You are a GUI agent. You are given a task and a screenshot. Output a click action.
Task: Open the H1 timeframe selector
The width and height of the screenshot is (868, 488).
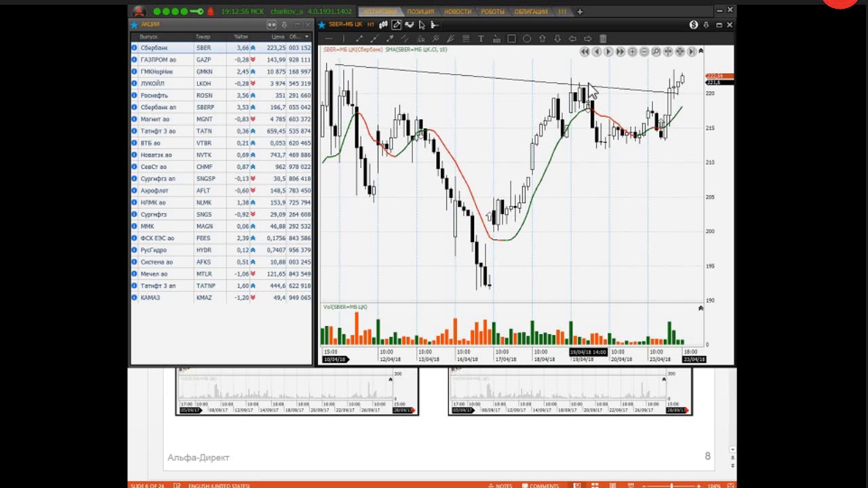pos(370,24)
